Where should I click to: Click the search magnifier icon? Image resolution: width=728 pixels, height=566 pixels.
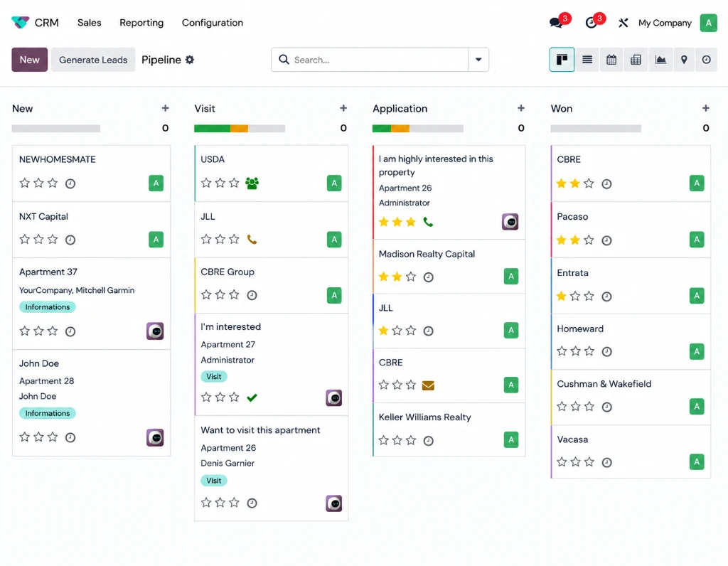pyautogui.click(x=284, y=60)
